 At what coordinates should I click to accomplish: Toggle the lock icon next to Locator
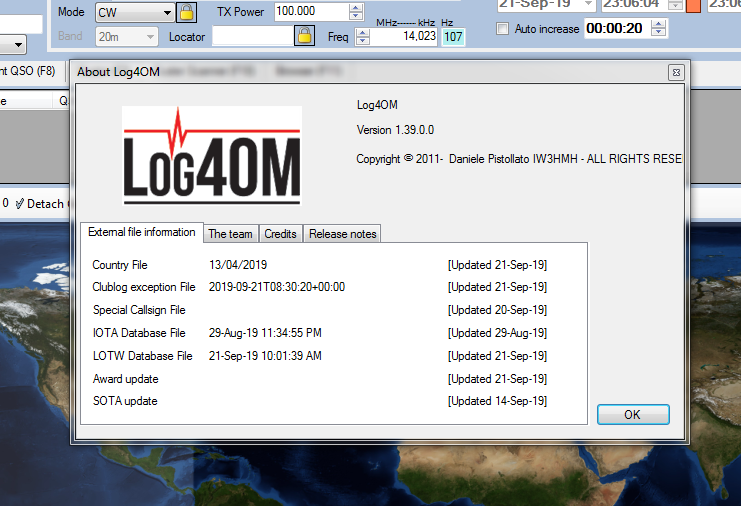click(x=304, y=35)
